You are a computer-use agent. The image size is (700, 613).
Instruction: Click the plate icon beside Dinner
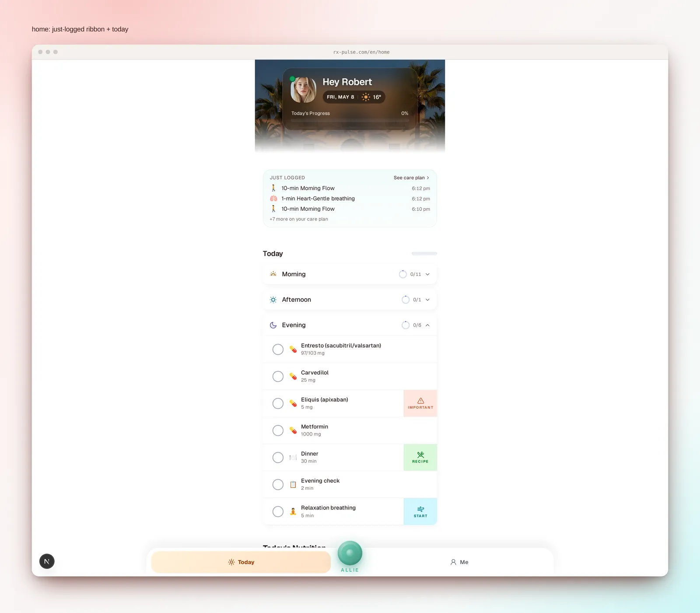(293, 458)
